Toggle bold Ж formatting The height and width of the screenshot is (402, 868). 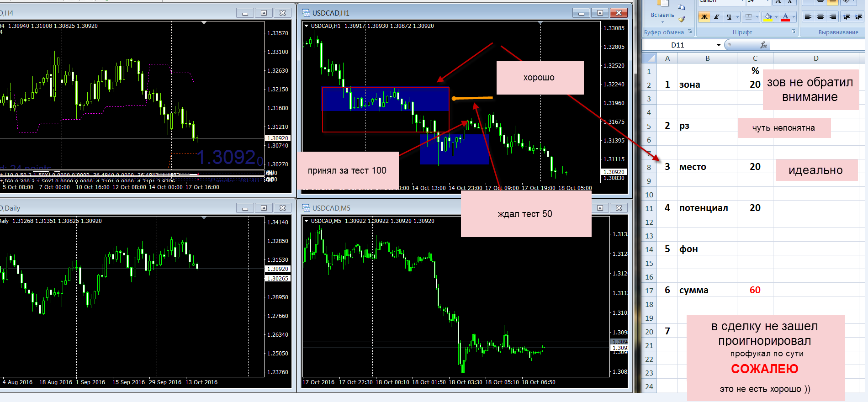pos(704,17)
